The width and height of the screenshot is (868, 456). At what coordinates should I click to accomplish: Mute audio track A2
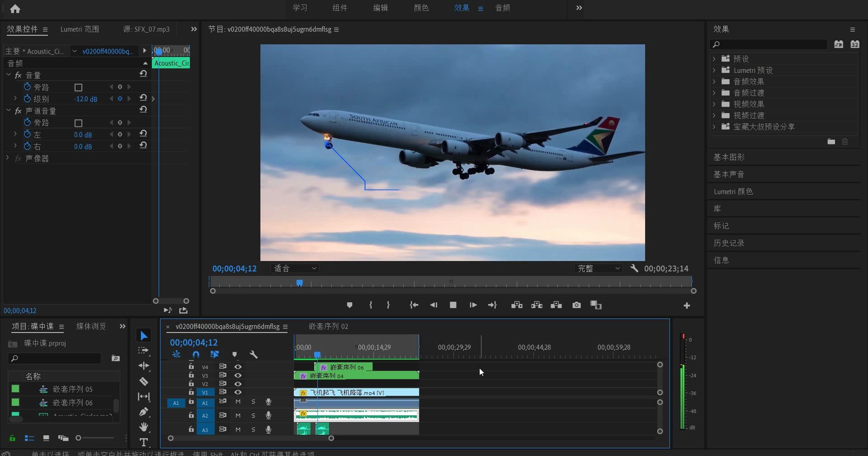tap(238, 415)
